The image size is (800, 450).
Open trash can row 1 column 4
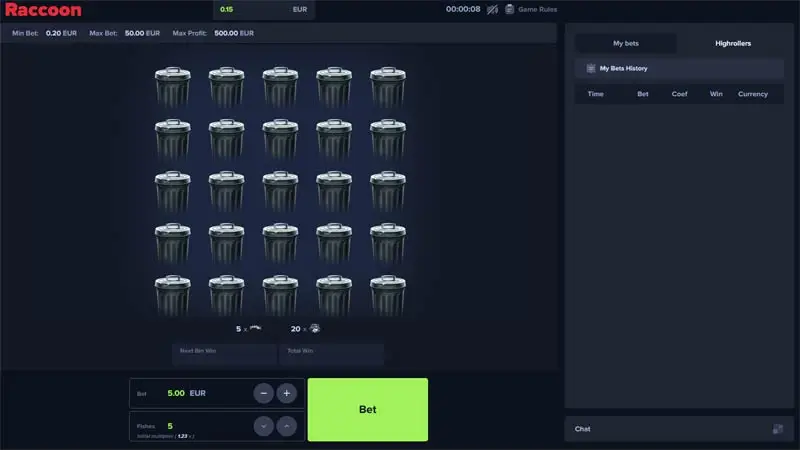(334, 87)
